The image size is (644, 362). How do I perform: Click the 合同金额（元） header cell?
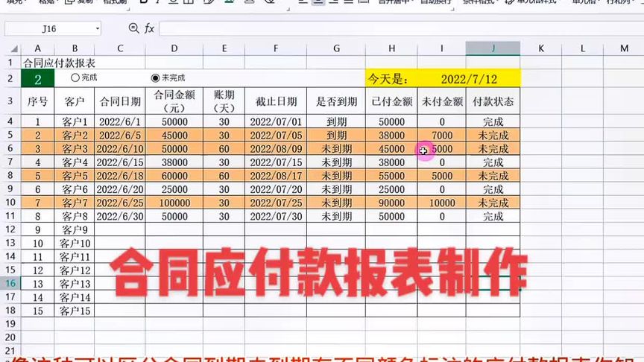pyautogui.click(x=174, y=101)
